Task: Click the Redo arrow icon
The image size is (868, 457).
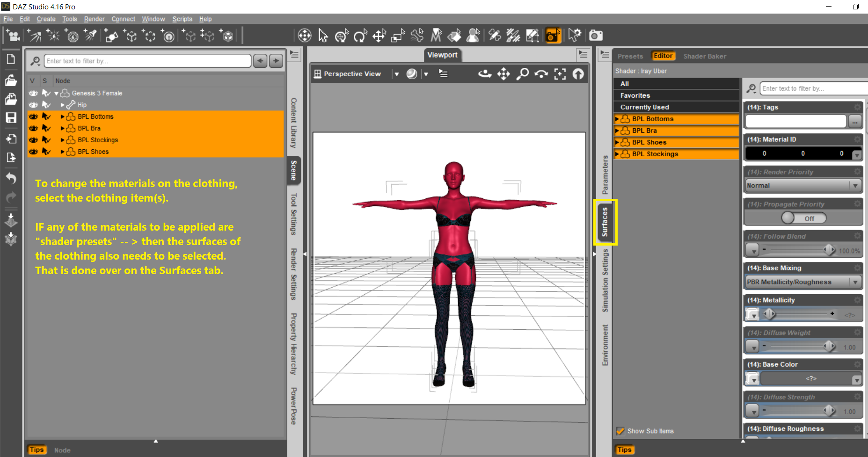Action: coord(11,197)
